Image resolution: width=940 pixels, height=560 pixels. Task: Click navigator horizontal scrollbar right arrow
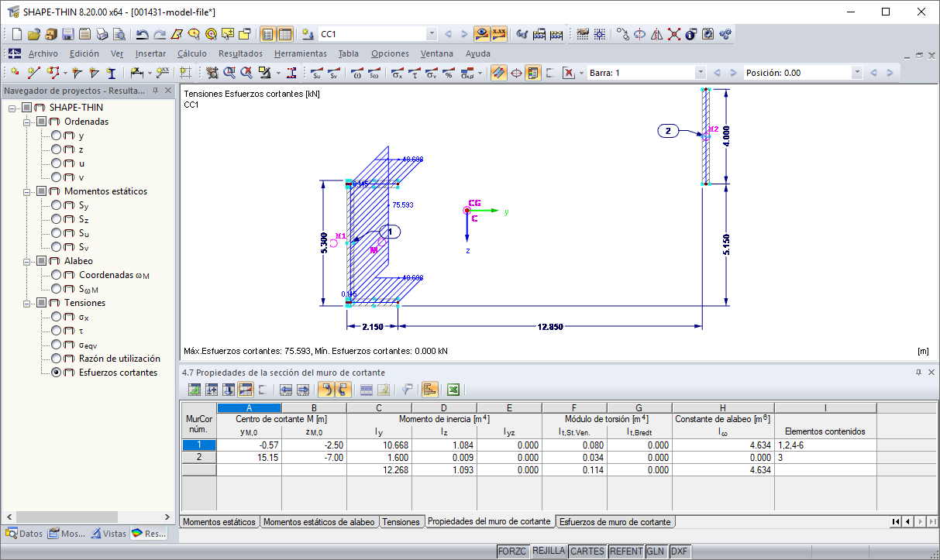[168, 517]
